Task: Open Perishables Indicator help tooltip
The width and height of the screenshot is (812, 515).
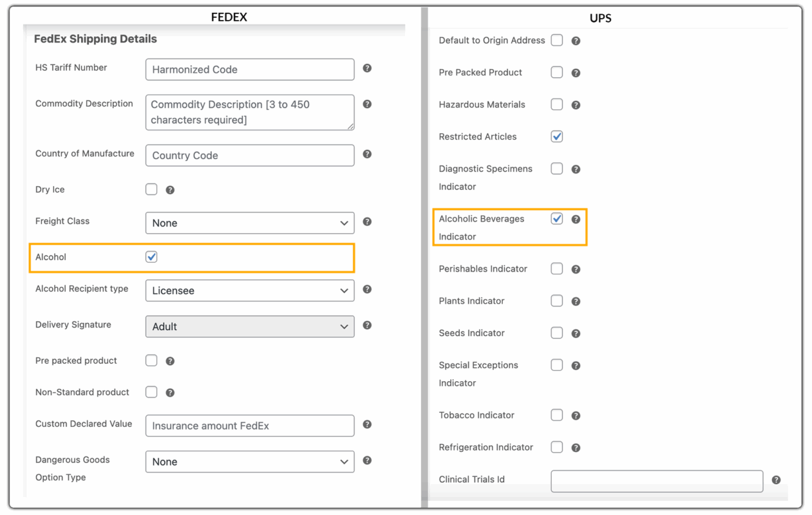Action: click(x=576, y=269)
